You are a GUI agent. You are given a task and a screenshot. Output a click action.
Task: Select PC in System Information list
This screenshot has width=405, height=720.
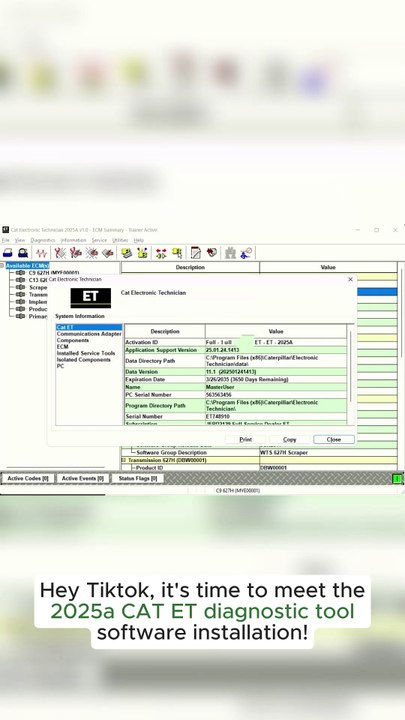point(60,366)
